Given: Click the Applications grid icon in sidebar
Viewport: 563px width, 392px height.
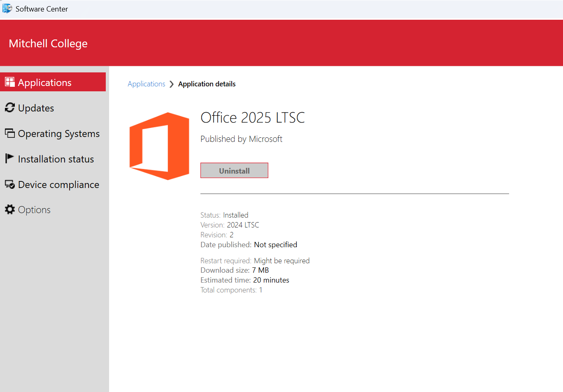Looking at the screenshot, I should 10,82.
